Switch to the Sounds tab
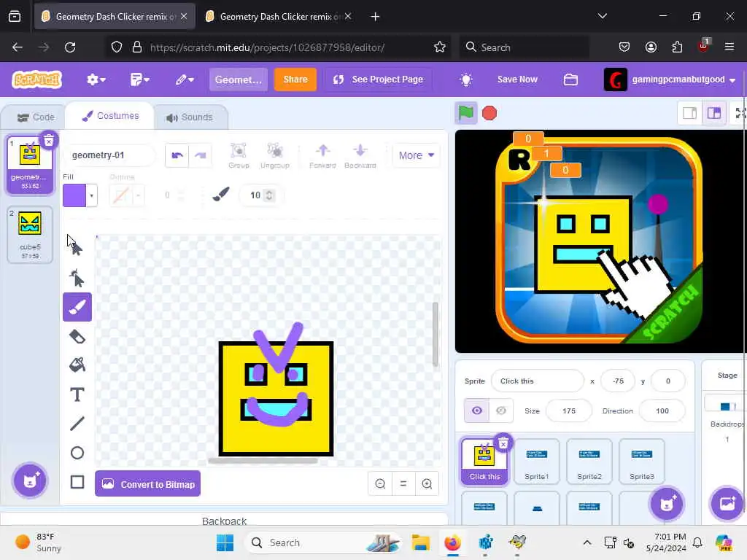Viewport: 747px width, 560px height. coord(190,117)
